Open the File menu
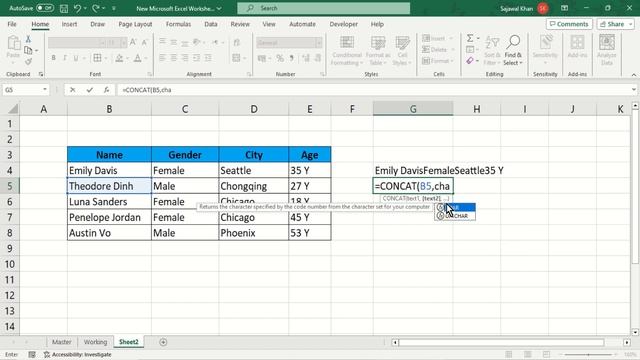This screenshot has height=360, width=640. pos(12,24)
